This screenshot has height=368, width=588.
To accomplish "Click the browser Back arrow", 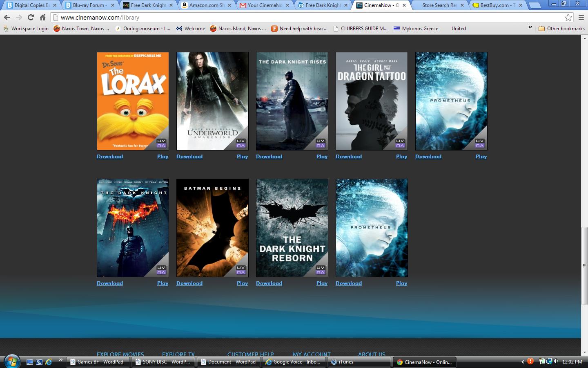I will [7, 18].
